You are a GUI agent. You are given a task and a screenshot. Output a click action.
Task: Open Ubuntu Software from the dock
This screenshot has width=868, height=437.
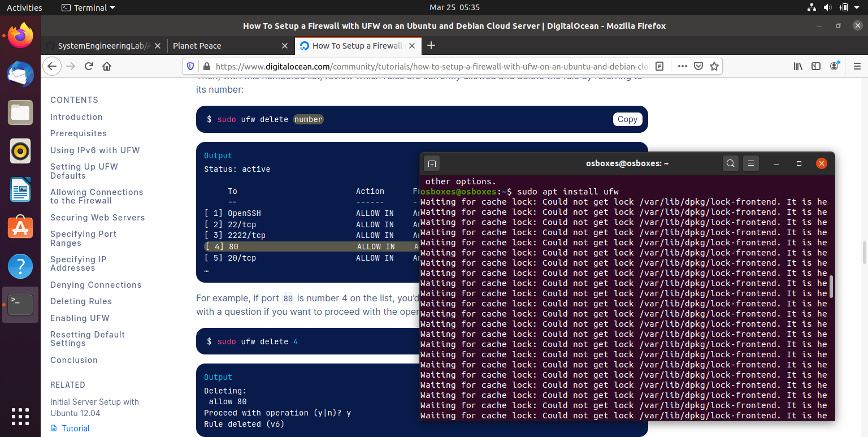tap(20, 228)
